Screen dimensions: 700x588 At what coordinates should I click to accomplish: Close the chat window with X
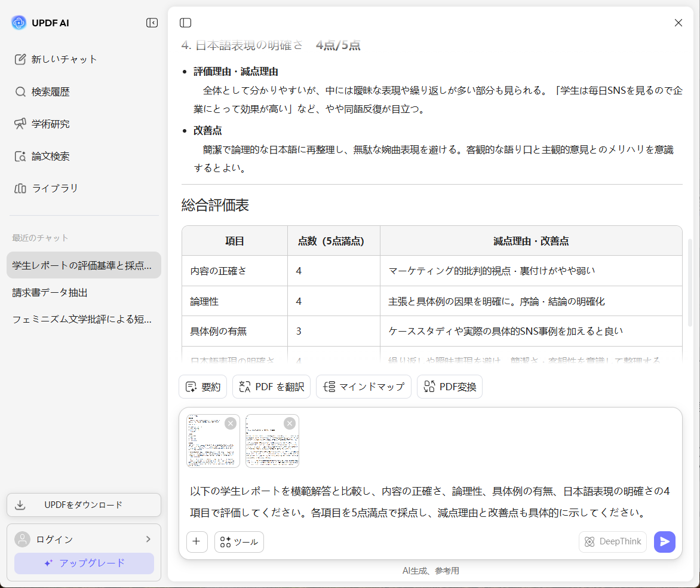pyautogui.click(x=678, y=23)
